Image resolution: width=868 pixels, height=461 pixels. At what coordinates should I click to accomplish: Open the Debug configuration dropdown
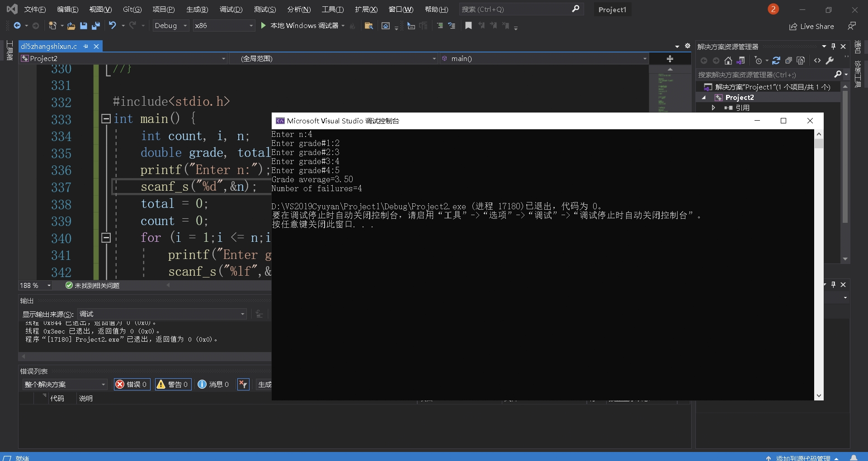[170, 26]
